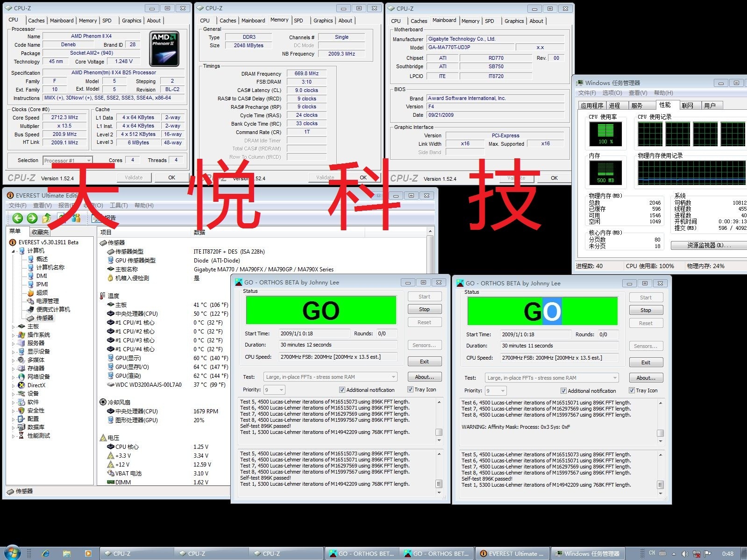The image size is (747, 560).
Task: Expand the 操作系统 tree node in EVEREST
Action: point(14,335)
